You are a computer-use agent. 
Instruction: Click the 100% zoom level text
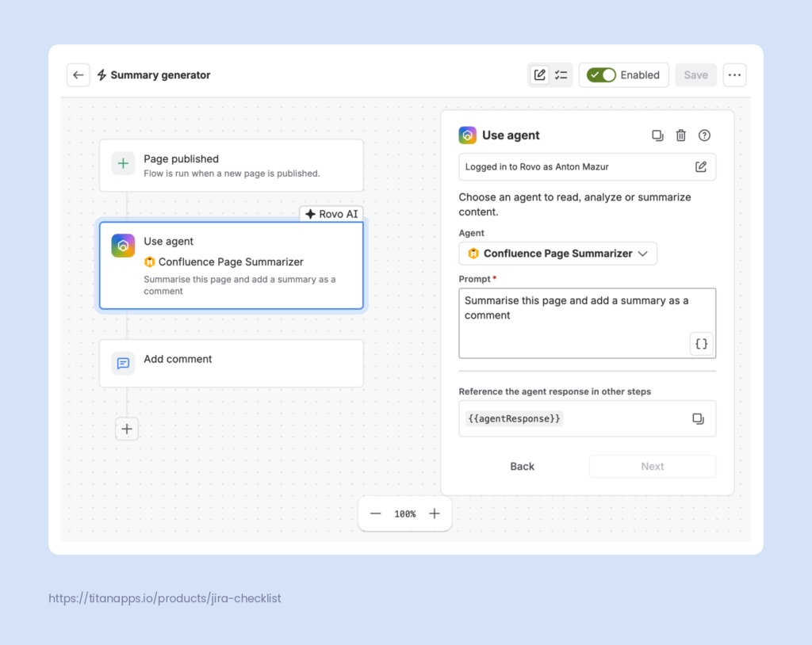point(405,514)
